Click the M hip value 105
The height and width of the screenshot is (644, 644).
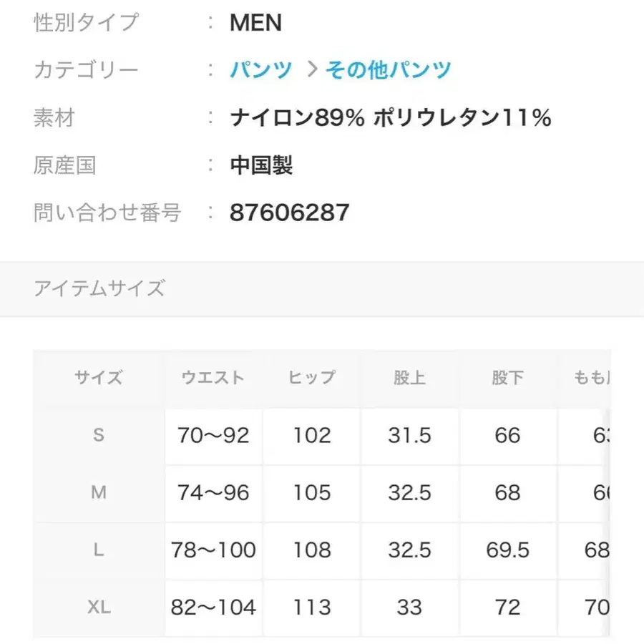tap(311, 493)
